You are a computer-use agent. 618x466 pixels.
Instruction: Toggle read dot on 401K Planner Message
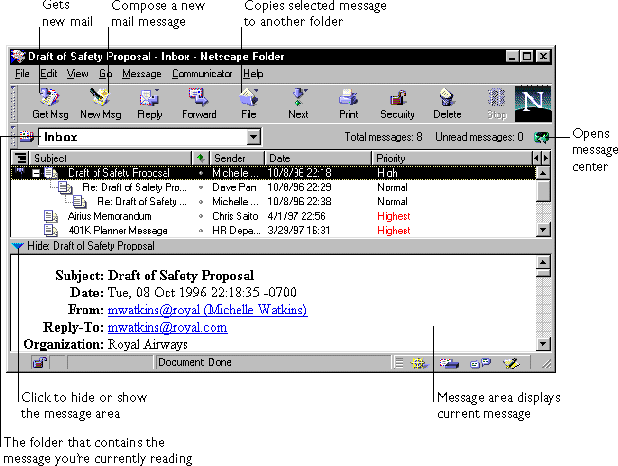(x=201, y=230)
